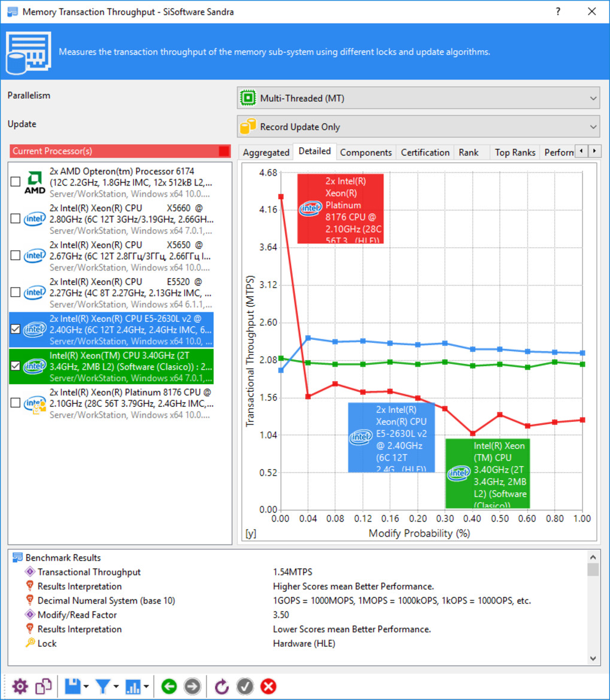Screen dimensions: 610x700
Task: Click results list scroll down arrow
Action: click(593, 659)
